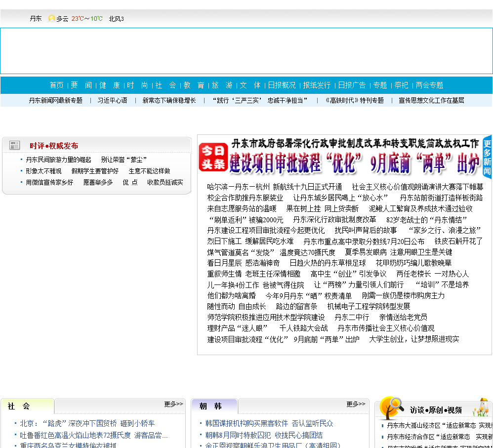Go to the 健康 section

tap(109, 85)
